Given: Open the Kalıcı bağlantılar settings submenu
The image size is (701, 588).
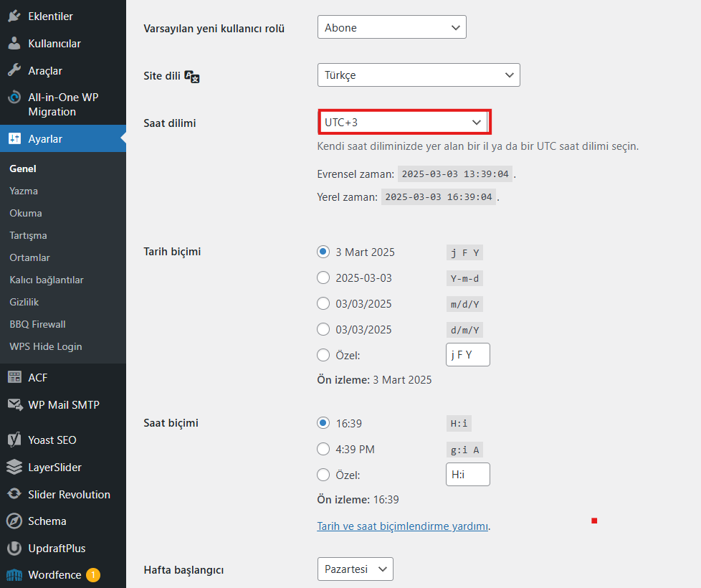Looking at the screenshot, I should tap(47, 280).
